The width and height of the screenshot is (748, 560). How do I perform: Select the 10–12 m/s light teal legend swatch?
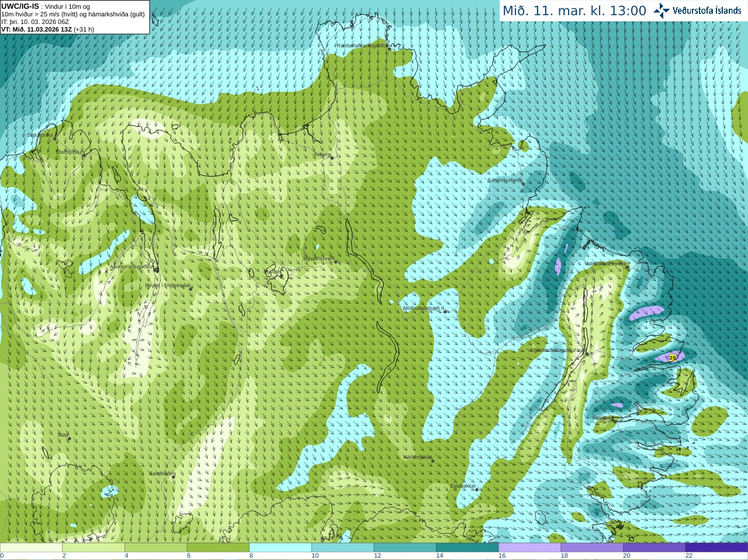[x=342, y=548]
